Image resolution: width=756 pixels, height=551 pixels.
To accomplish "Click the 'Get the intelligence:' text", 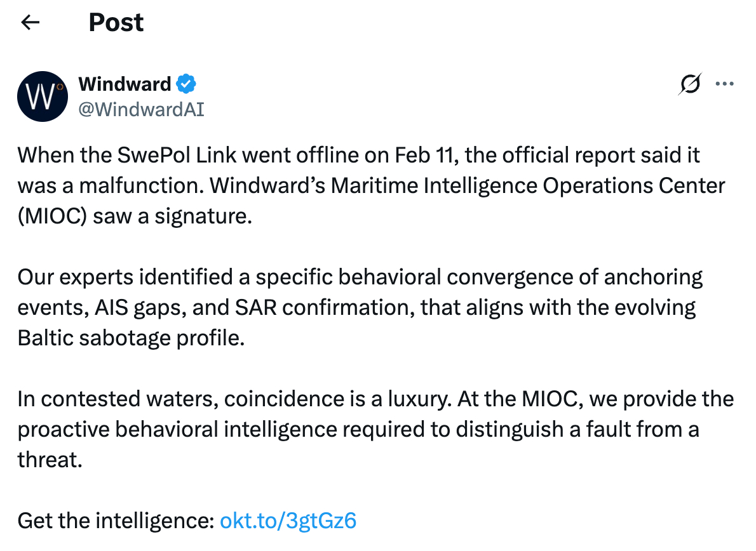I will pos(115,521).
